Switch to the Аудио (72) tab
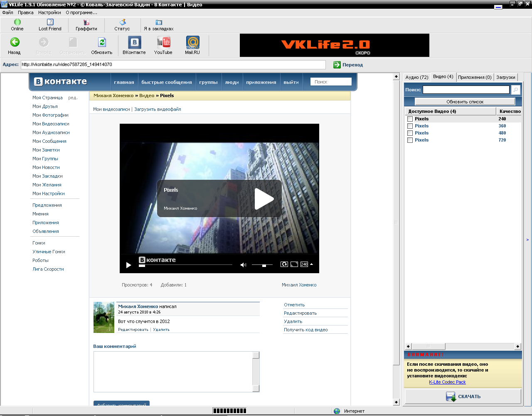The image size is (532, 416). pos(417,77)
